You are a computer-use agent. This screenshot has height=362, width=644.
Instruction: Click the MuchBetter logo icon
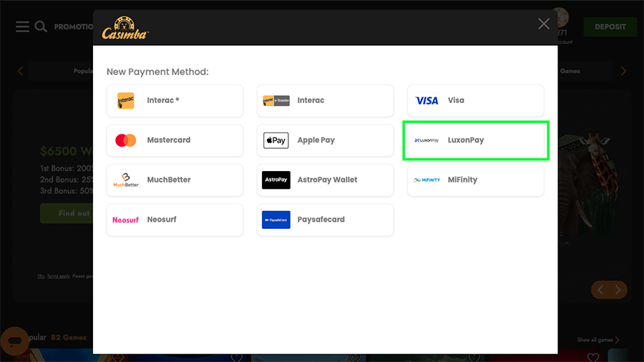point(126,180)
